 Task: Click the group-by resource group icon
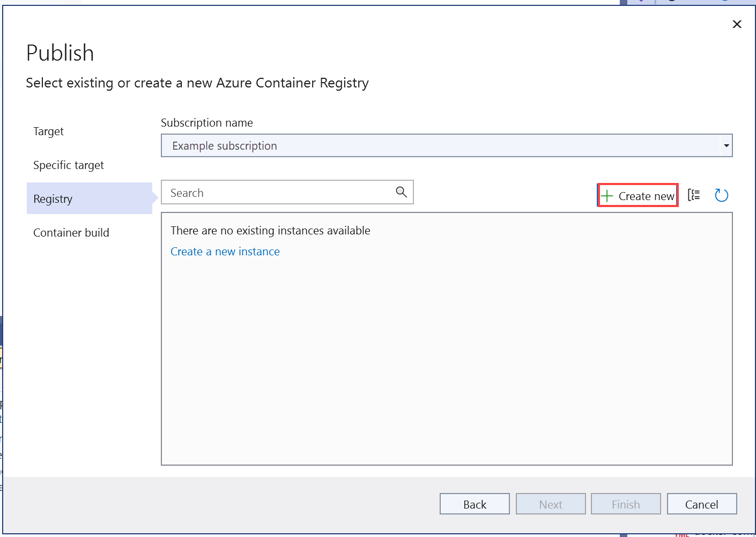[x=694, y=195]
